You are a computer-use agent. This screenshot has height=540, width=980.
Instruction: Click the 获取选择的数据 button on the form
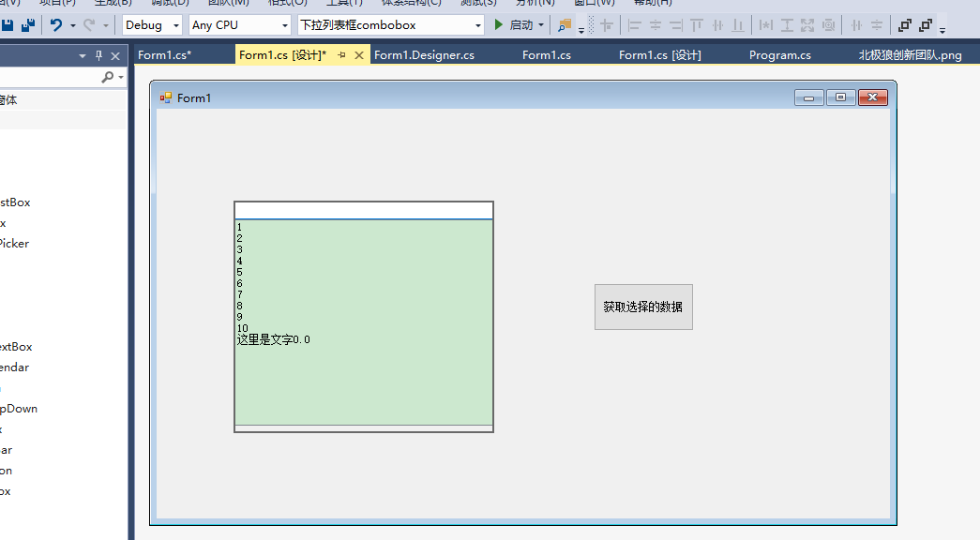point(643,307)
